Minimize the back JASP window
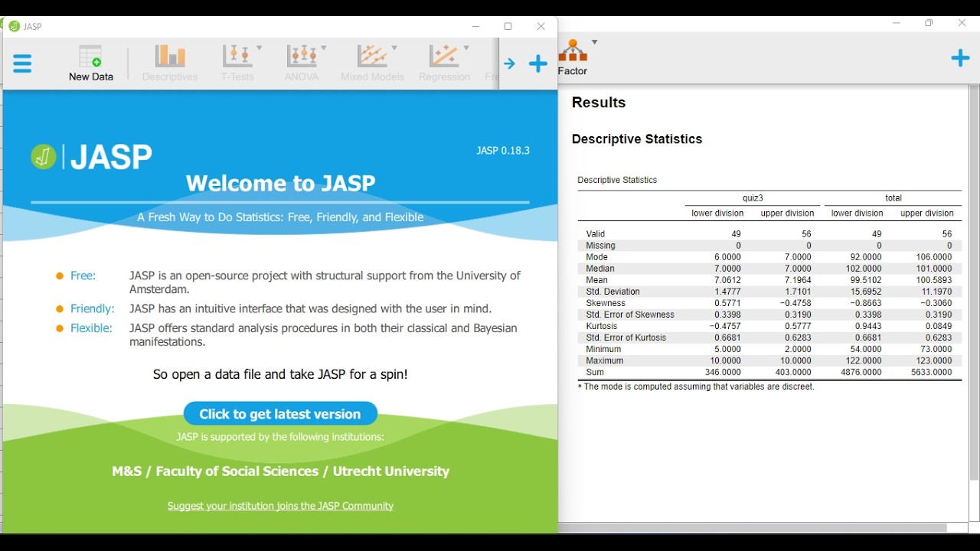This screenshot has height=551, width=980. 897,24
